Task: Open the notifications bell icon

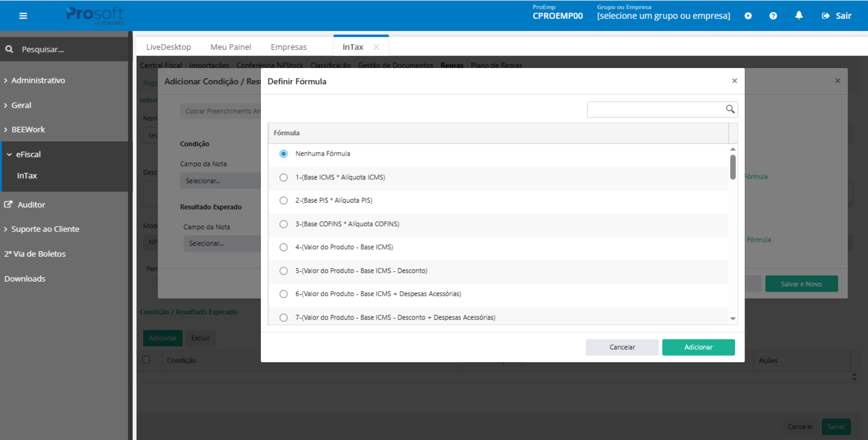Action: coord(799,15)
